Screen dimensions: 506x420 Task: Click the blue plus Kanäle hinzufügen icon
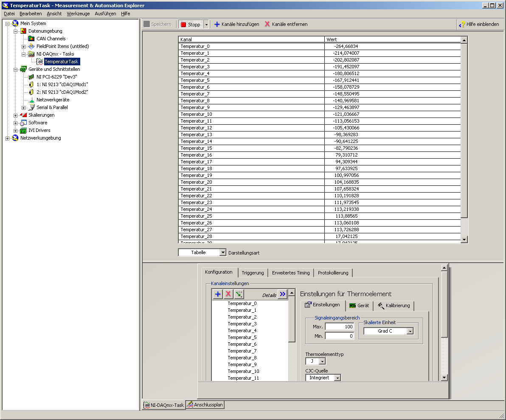tap(217, 24)
